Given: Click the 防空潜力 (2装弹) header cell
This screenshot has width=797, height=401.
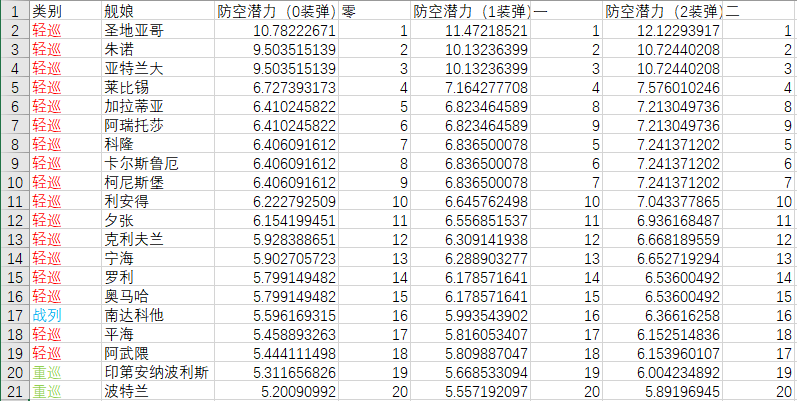Looking at the screenshot, I should (663, 11).
